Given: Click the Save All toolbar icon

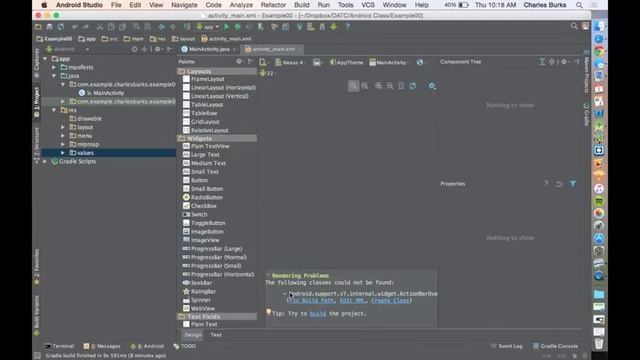Looking at the screenshot, I should point(49,27).
